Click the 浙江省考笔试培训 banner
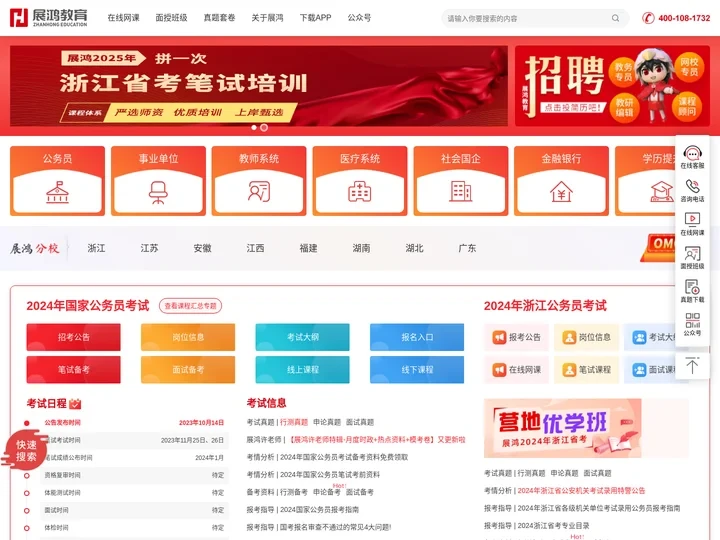This screenshot has width=720, height=540. click(259, 86)
